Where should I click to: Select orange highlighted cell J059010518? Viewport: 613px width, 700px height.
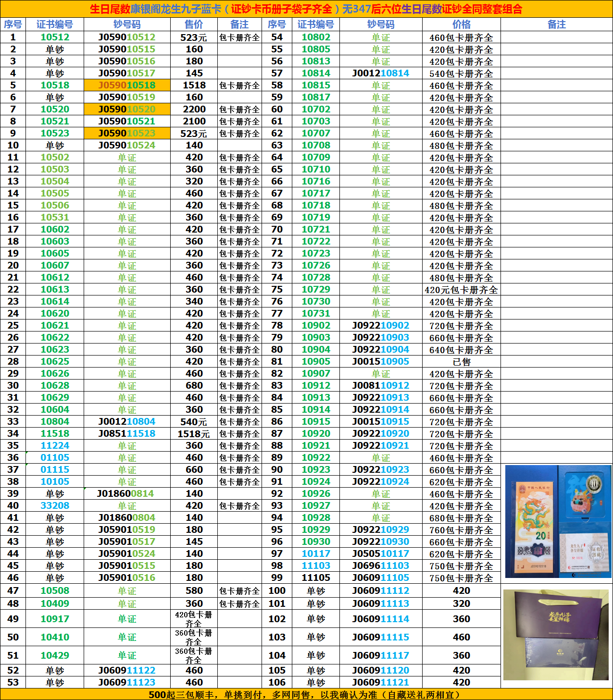(127, 86)
